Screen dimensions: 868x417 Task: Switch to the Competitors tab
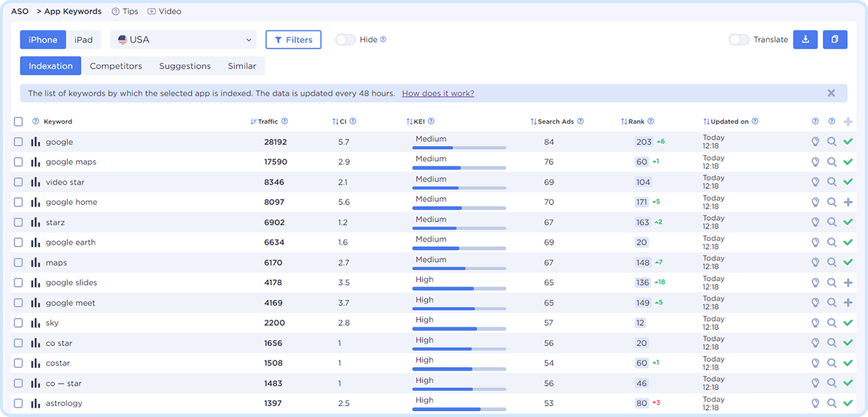pos(116,66)
